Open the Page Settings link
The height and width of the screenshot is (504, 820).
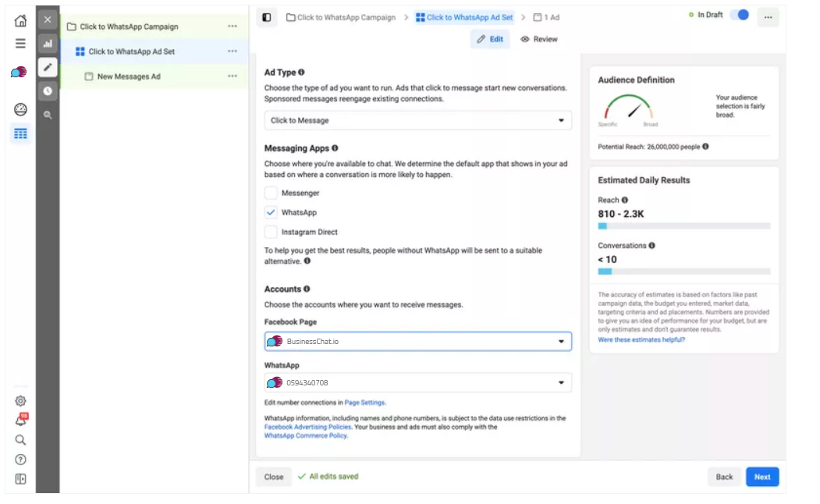pyautogui.click(x=365, y=403)
